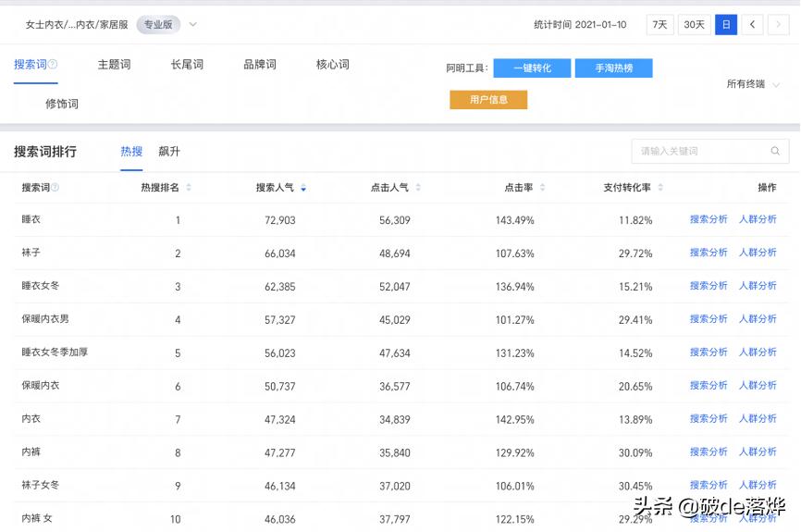
Task: Open 人群分析 for 睡衣 row
Action: [x=758, y=219]
